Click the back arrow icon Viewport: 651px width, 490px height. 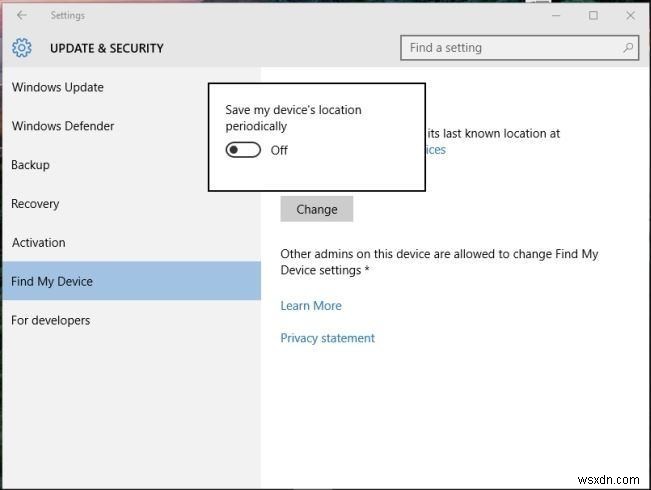pos(22,15)
